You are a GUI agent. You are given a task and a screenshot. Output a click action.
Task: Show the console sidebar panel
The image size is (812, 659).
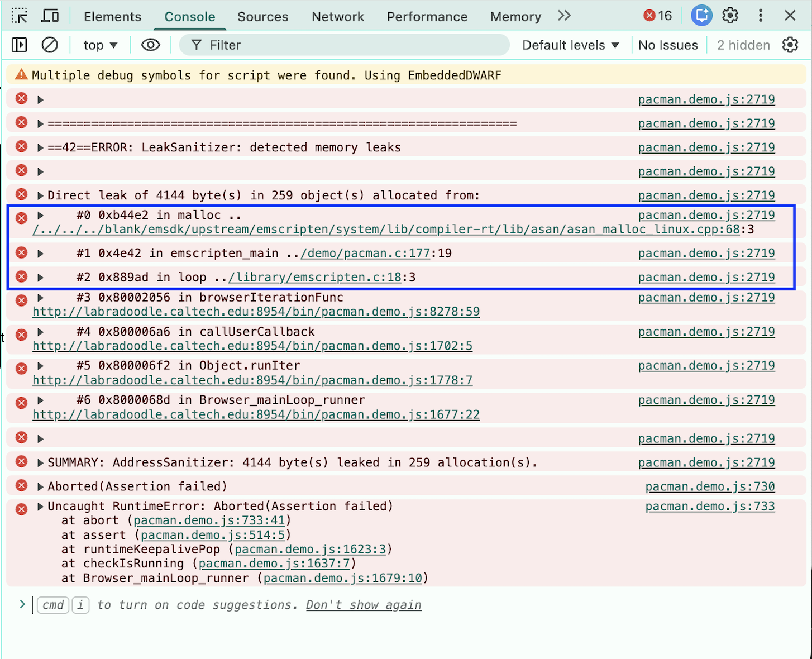pos(20,45)
